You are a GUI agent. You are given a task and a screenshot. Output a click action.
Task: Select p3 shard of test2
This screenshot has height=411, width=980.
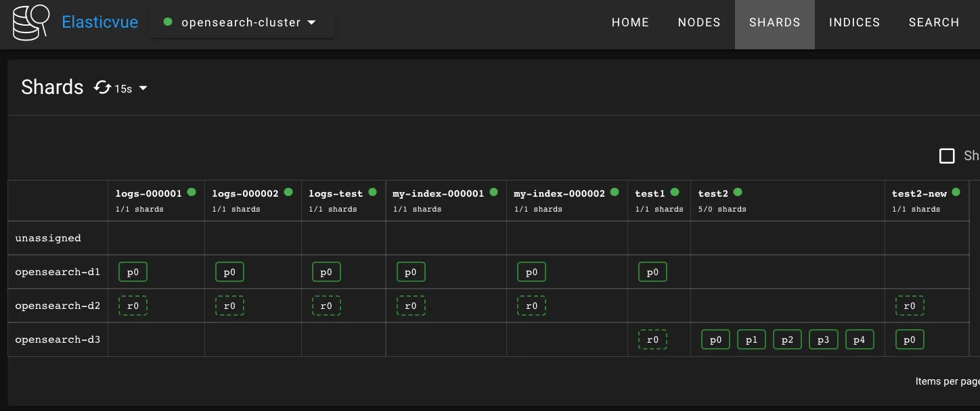click(x=823, y=340)
